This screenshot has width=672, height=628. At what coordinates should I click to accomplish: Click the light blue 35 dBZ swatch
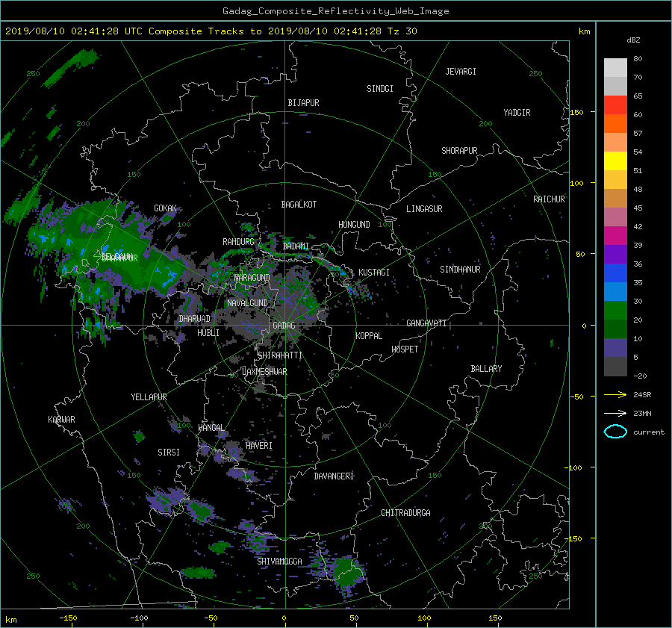tap(615, 292)
